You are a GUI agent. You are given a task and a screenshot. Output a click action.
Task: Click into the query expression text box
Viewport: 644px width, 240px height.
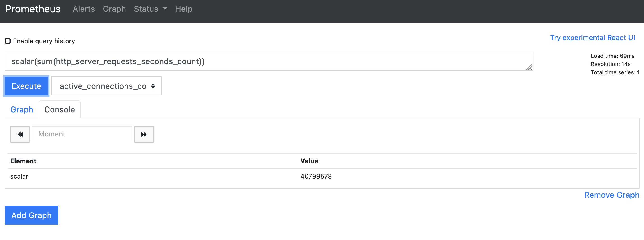(269, 61)
